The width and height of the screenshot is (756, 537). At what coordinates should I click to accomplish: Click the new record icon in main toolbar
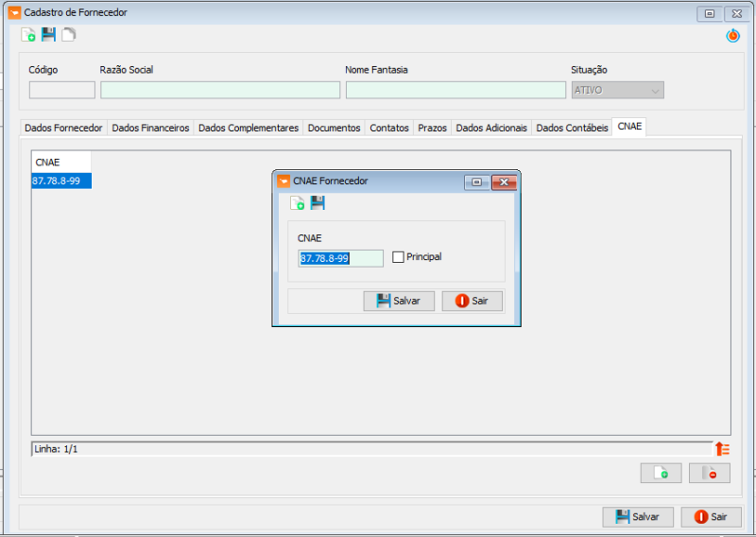click(x=28, y=35)
